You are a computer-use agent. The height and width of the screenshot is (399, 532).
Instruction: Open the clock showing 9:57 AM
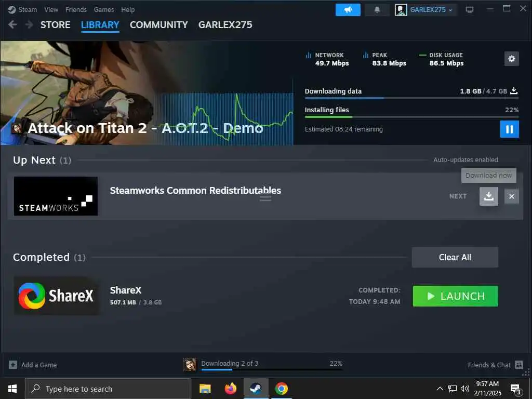(x=487, y=389)
